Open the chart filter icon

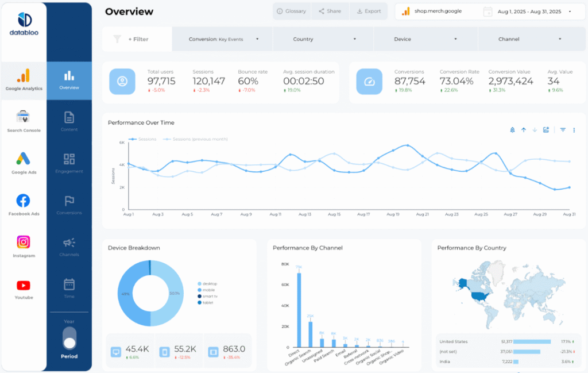(x=562, y=130)
